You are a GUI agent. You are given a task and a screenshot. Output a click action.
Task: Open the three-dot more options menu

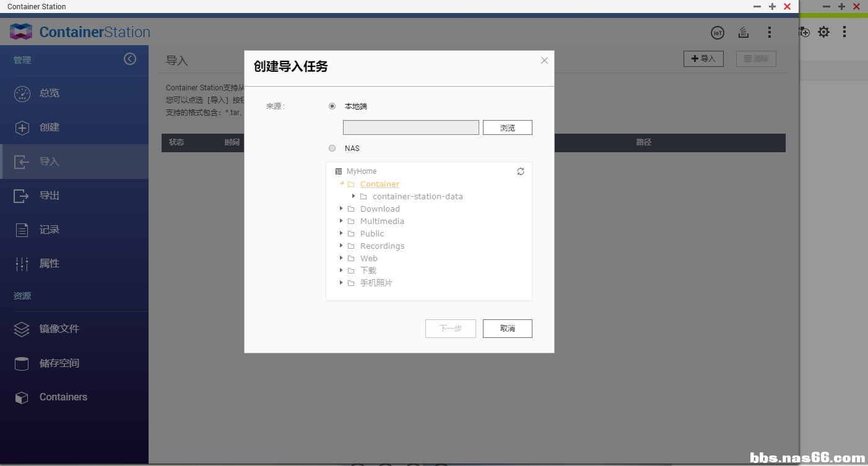(x=769, y=32)
